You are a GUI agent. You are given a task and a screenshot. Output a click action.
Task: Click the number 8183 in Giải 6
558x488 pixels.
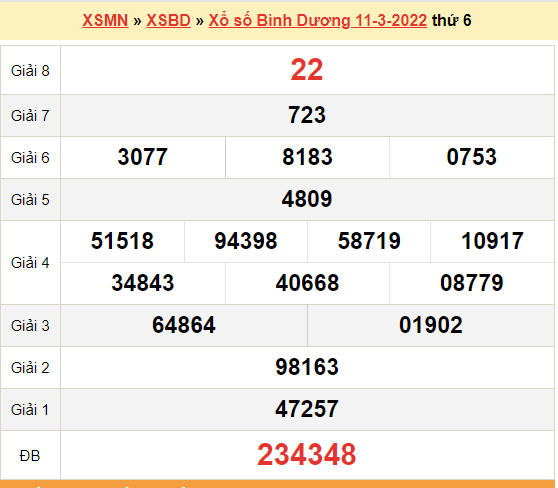[307, 157]
